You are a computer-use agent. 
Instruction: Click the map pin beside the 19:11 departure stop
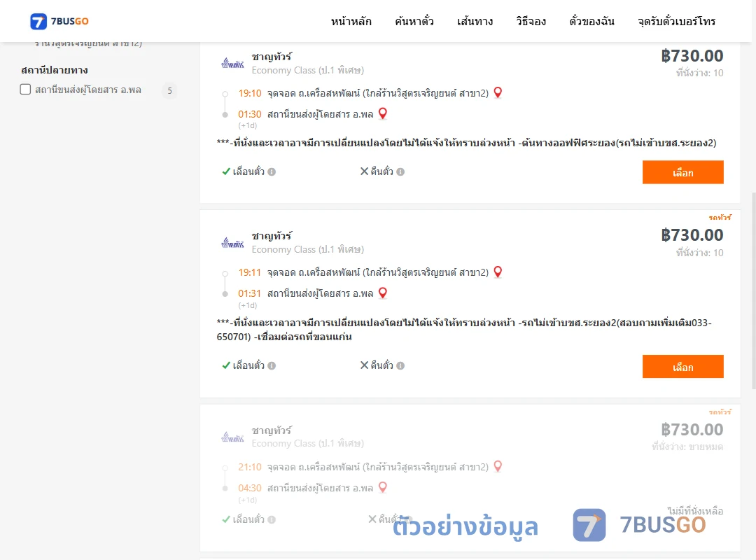tap(498, 272)
